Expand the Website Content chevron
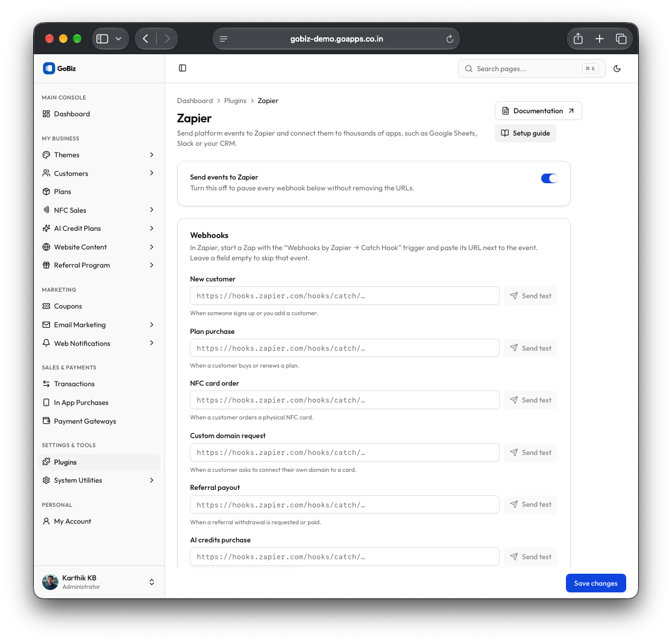Image resolution: width=672 pixels, height=643 pixels. [x=152, y=247]
